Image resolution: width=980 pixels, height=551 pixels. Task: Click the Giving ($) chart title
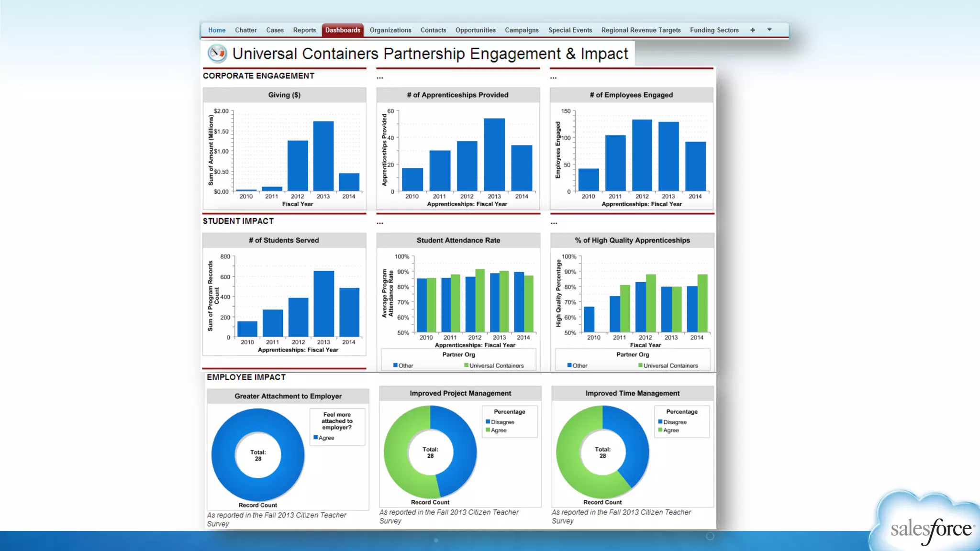coord(284,95)
